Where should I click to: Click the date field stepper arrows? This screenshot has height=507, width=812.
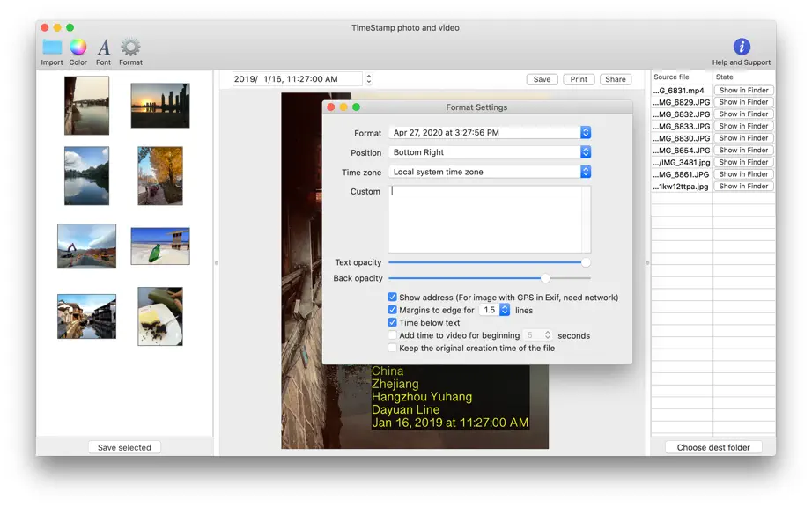coord(369,79)
